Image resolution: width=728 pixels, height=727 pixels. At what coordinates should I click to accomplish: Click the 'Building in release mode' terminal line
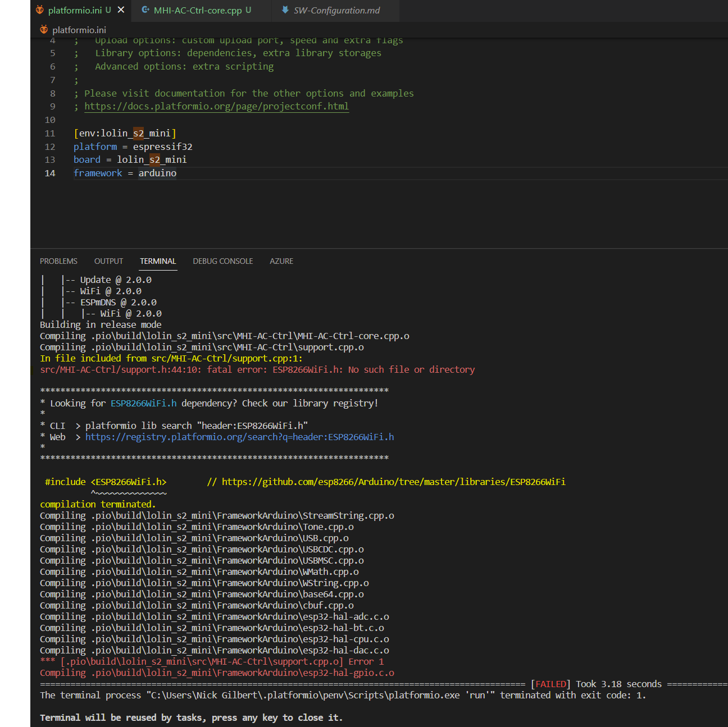[x=101, y=324]
